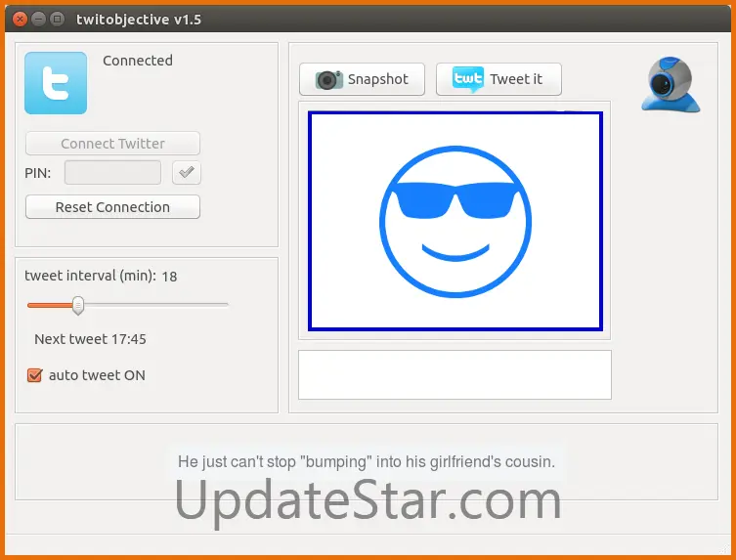Click the tweet message text box
Screen dimensions: 736x560
coord(455,374)
